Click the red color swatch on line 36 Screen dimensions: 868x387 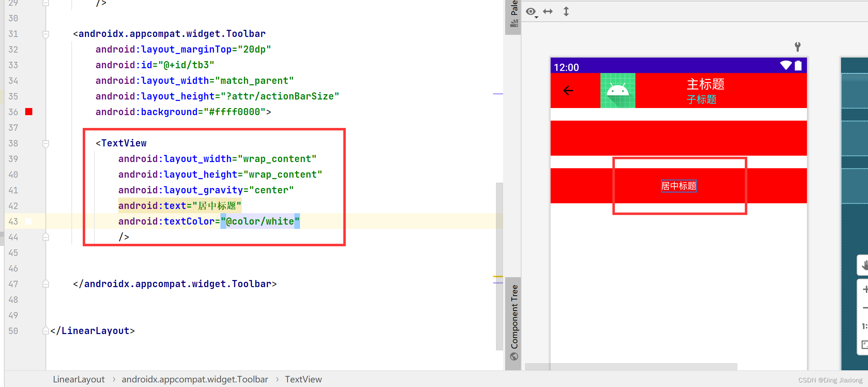click(x=29, y=112)
